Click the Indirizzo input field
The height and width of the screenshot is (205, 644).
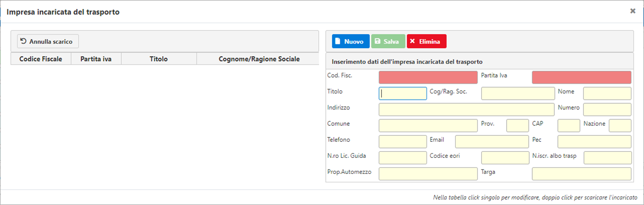click(467, 109)
